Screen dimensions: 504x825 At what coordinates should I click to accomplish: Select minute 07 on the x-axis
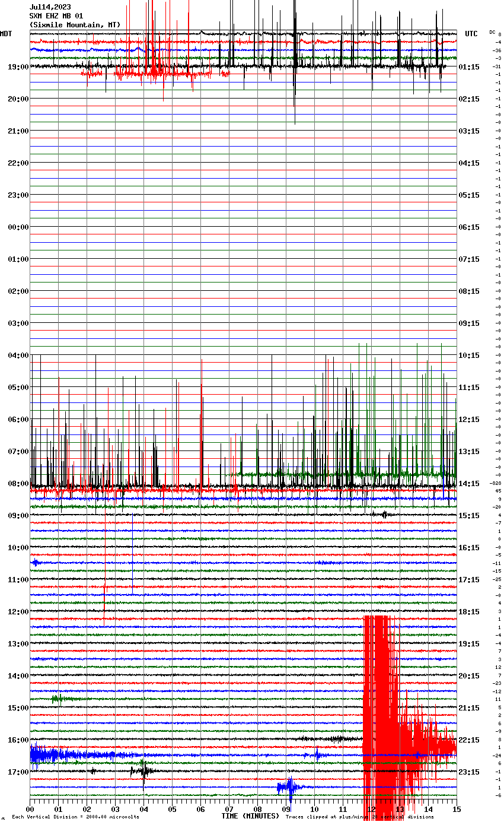[x=229, y=809]
